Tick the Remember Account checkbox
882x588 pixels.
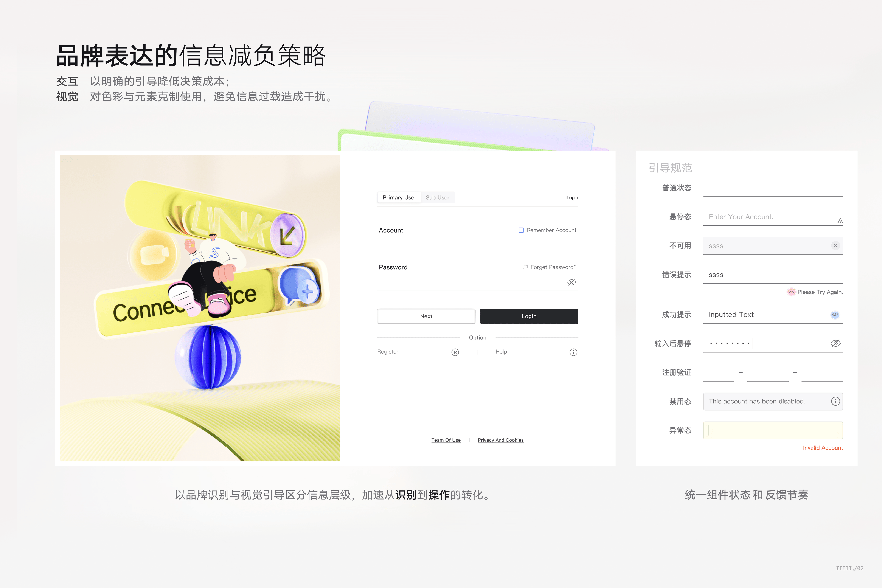click(521, 230)
